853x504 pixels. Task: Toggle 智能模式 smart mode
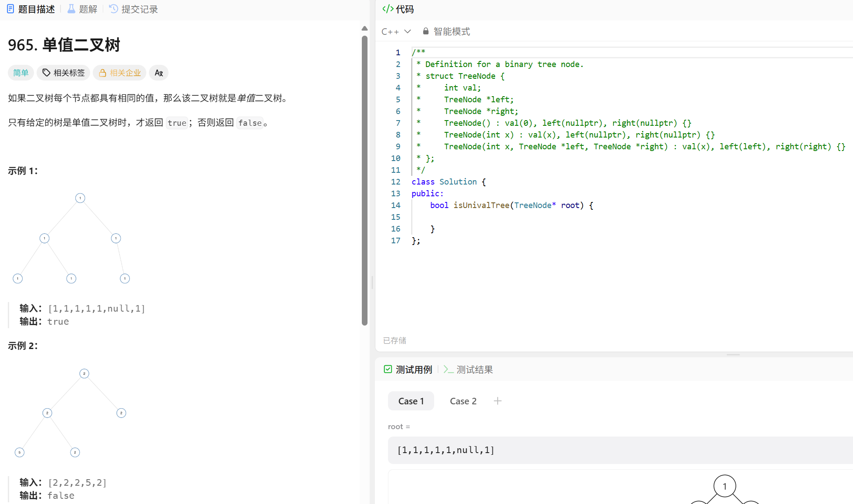tap(452, 31)
